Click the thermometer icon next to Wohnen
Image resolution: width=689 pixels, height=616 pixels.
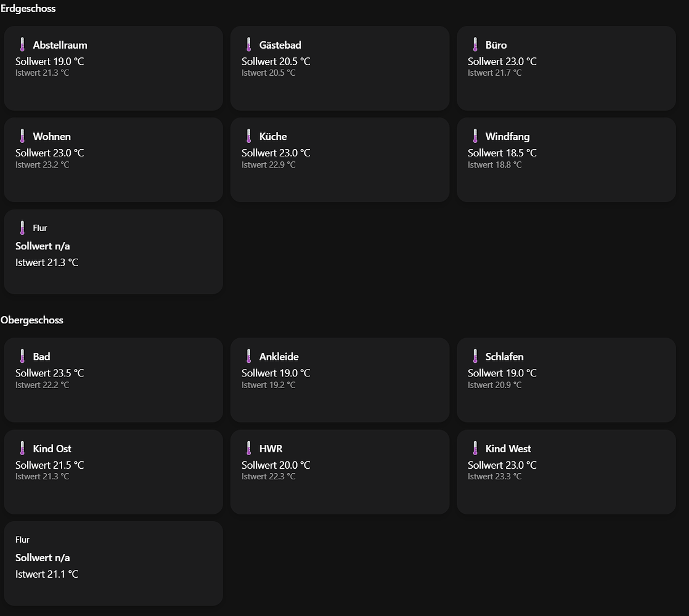pyautogui.click(x=22, y=136)
